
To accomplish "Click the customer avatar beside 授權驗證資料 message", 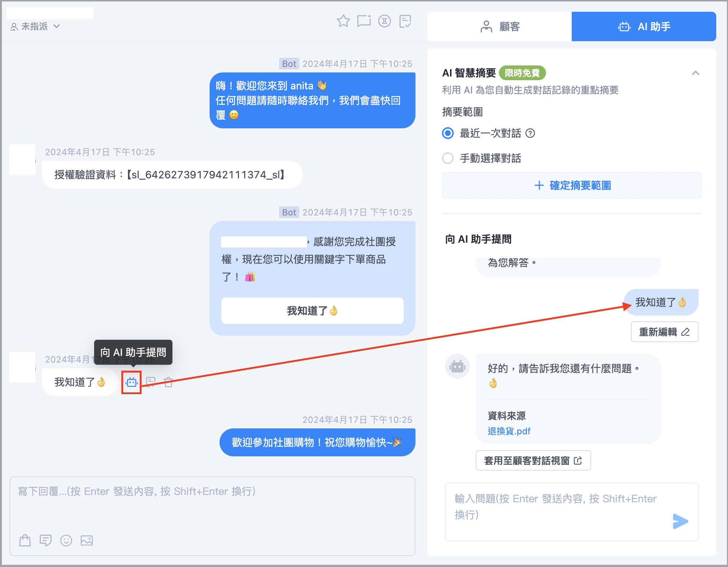I will coord(22,160).
